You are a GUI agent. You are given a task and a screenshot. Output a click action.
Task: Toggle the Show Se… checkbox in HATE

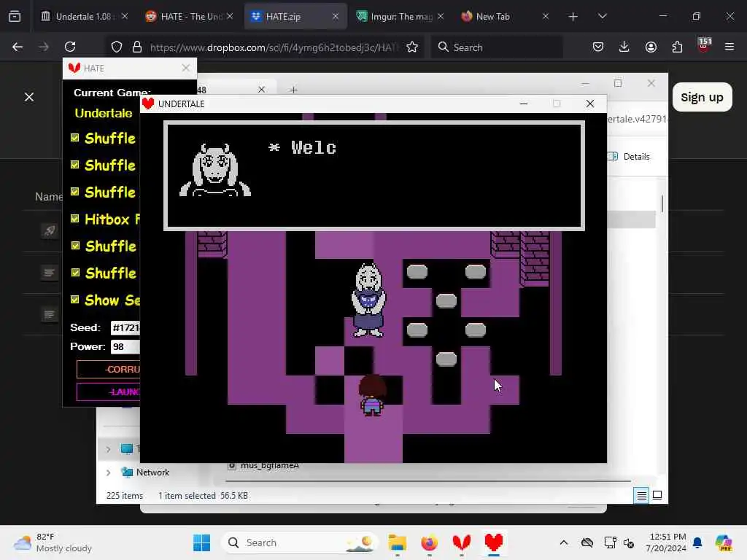(75, 300)
